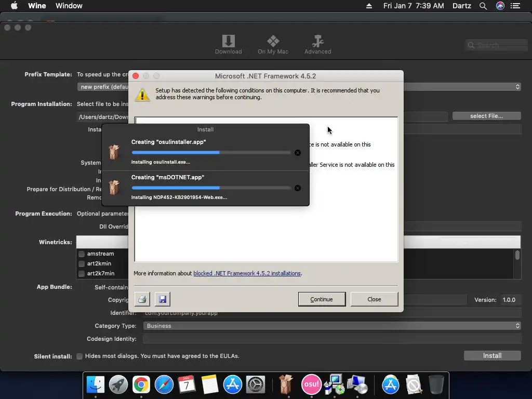
Task: Open the blue App Store icon next to Notes
Action: click(x=232, y=384)
